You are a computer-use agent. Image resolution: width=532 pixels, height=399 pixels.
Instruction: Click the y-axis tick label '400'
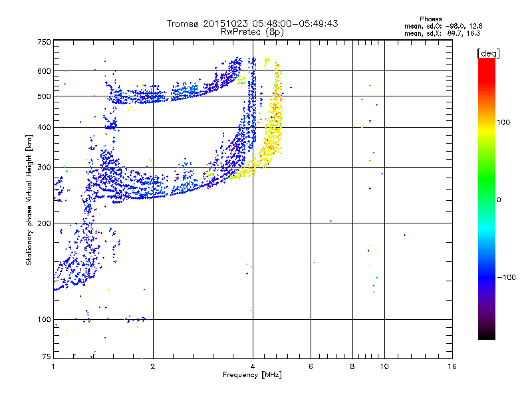tap(44, 127)
